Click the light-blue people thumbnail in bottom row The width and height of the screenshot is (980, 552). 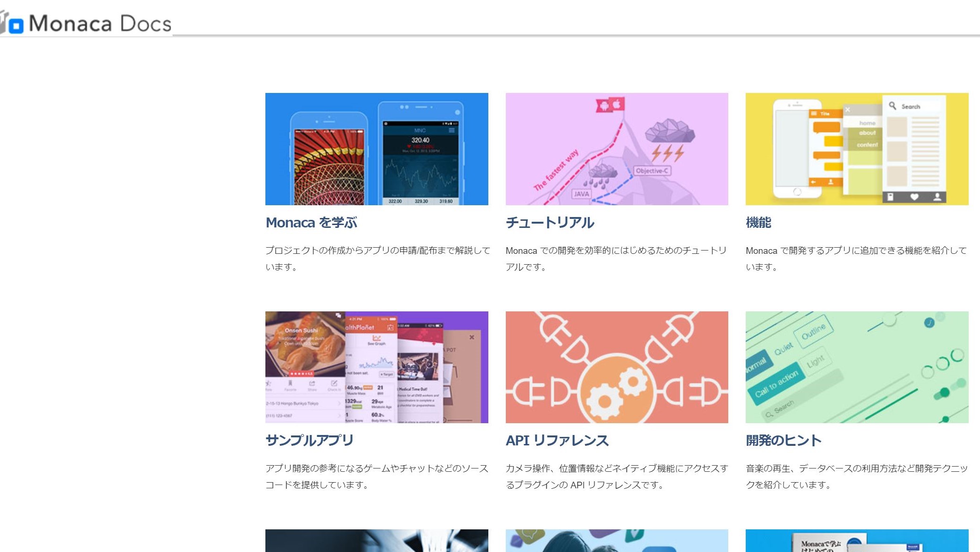tap(617, 541)
